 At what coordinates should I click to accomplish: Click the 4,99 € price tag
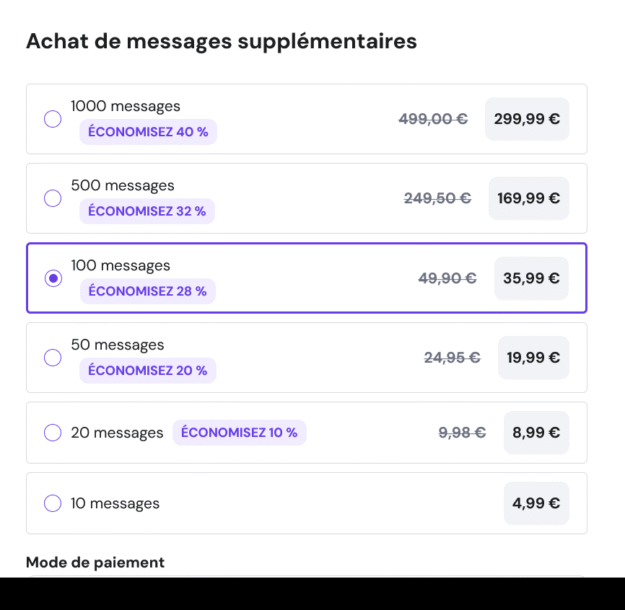click(536, 503)
